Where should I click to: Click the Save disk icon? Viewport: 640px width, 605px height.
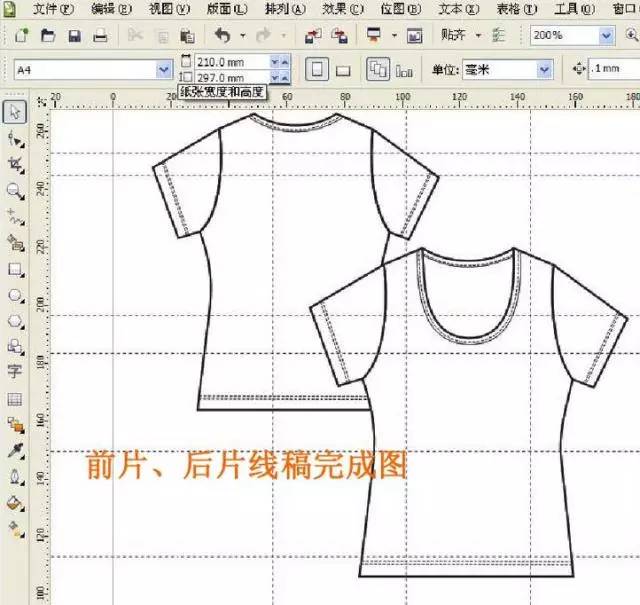click(74, 36)
